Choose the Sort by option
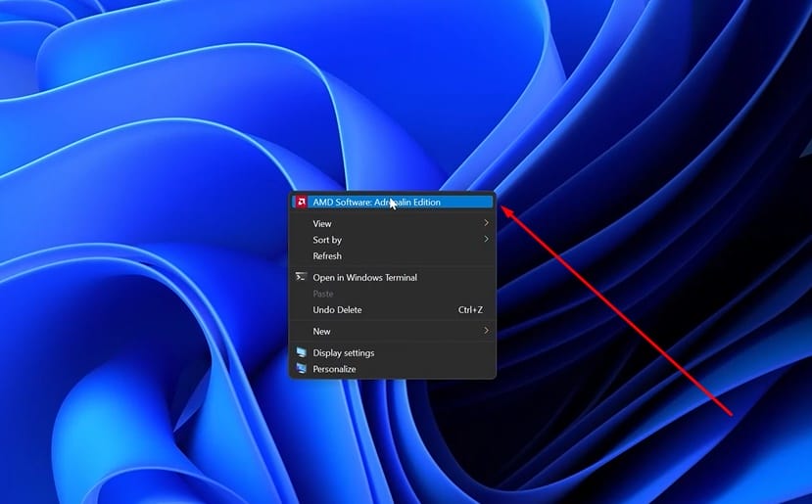This screenshot has height=504, width=812. click(327, 240)
